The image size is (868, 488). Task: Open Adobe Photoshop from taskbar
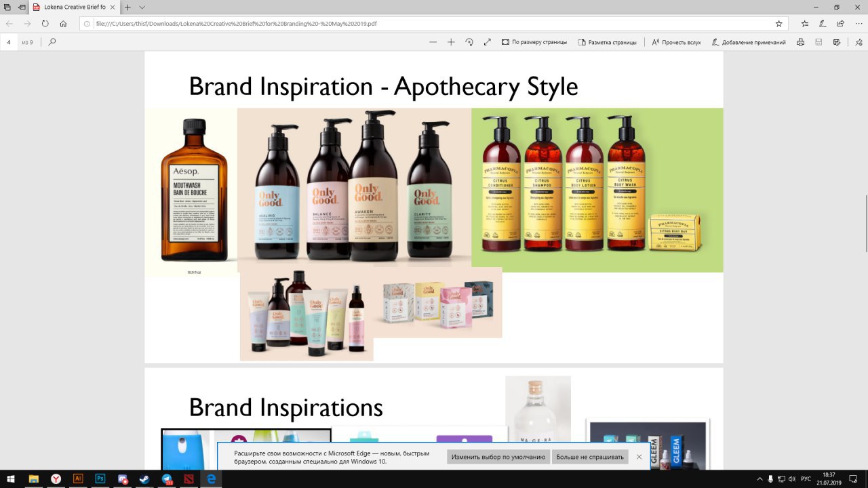tap(100, 479)
